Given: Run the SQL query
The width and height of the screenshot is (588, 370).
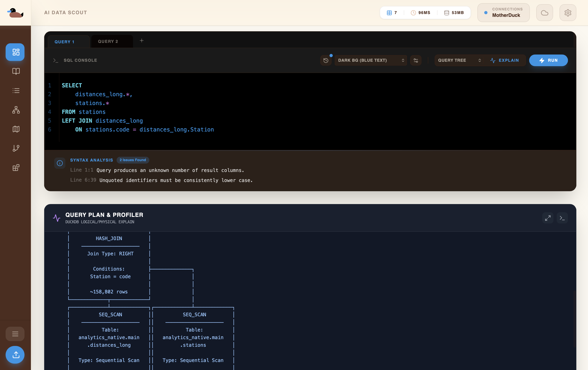Looking at the screenshot, I should pos(548,60).
